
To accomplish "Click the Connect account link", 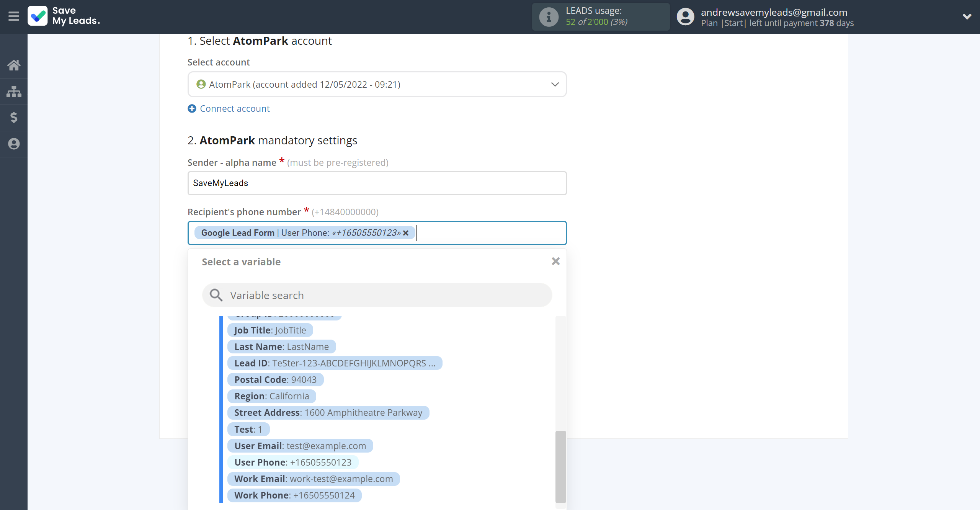I will pyautogui.click(x=235, y=109).
